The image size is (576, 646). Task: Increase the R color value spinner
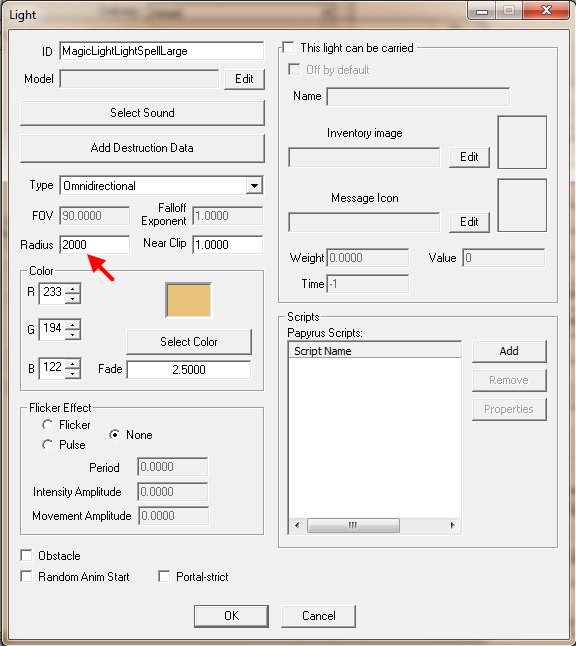click(x=73, y=288)
